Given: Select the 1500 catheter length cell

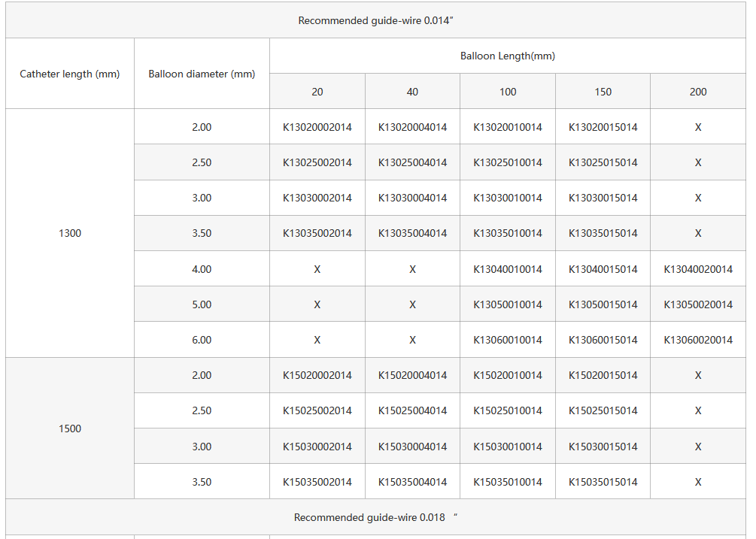Looking at the screenshot, I should click(x=70, y=428).
